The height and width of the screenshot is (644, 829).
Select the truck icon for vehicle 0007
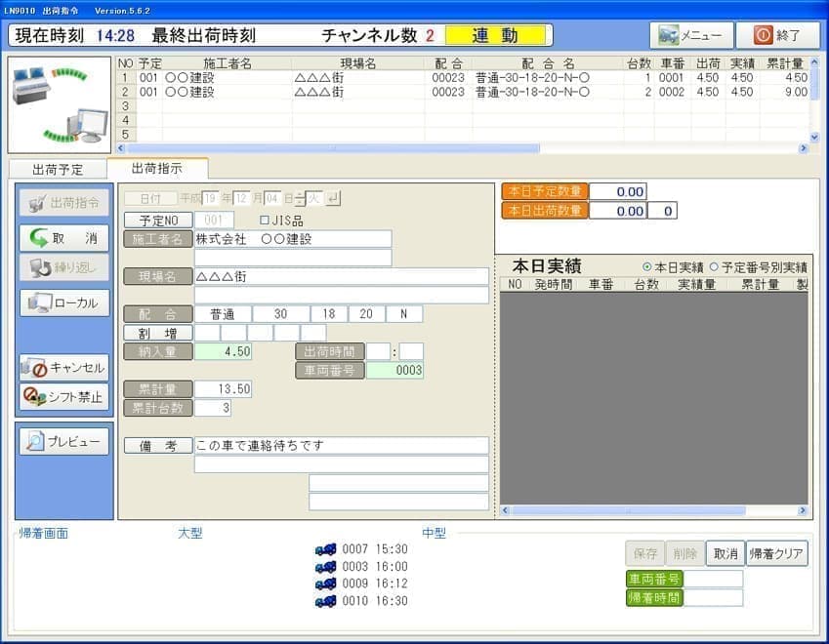[325, 549]
